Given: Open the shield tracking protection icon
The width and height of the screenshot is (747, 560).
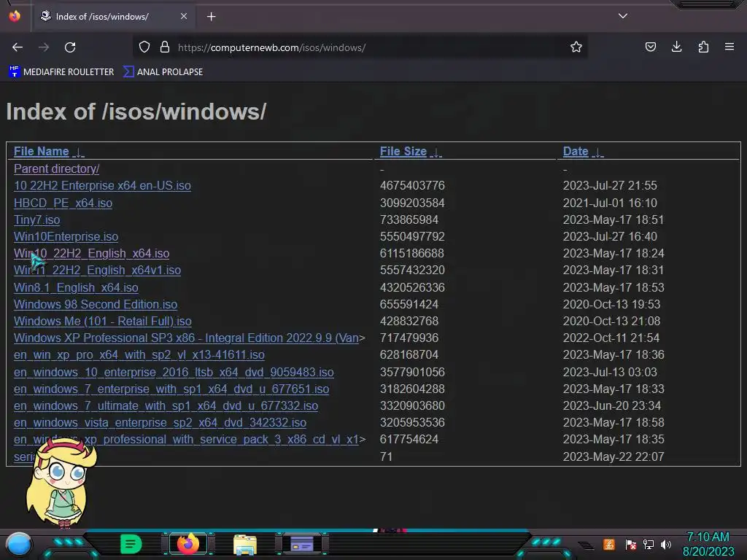Looking at the screenshot, I should point(144,47).
